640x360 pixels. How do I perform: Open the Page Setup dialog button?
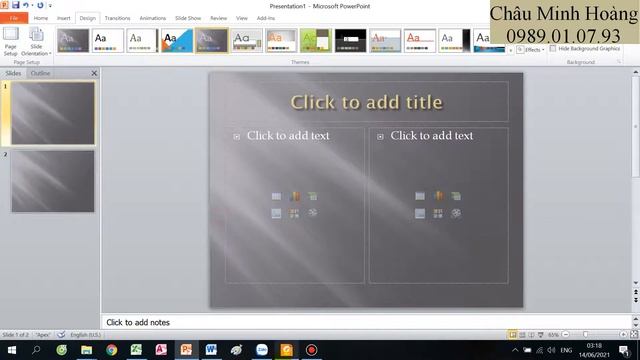11,42
